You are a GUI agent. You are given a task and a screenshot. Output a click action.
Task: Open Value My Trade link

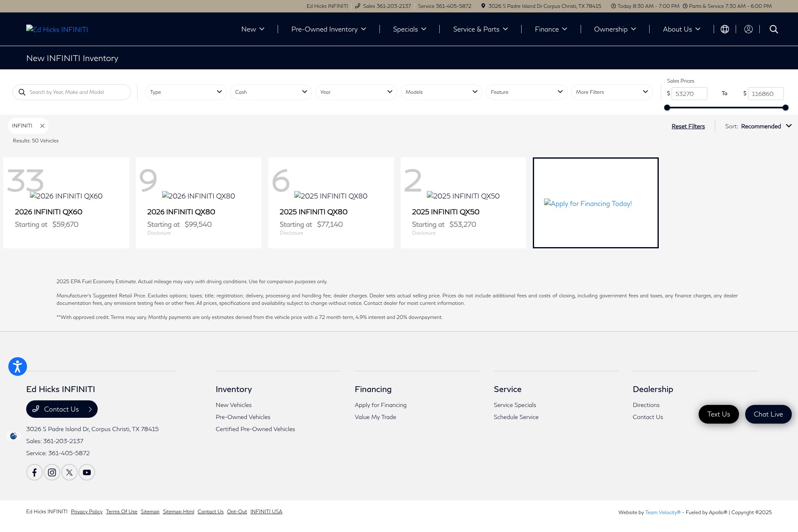coord(375,417)
